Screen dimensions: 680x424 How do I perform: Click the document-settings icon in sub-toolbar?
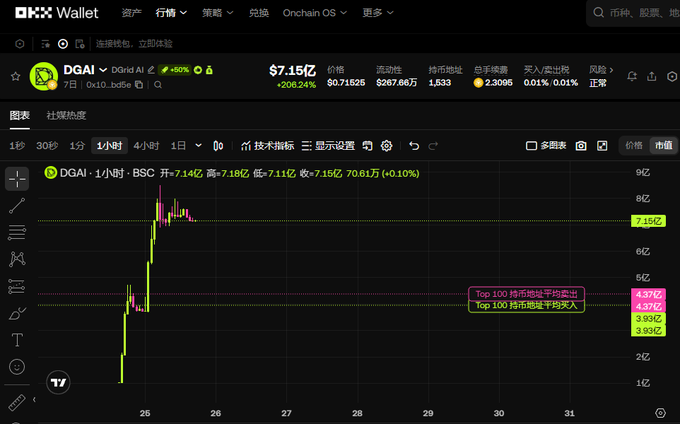click(80, 44)
